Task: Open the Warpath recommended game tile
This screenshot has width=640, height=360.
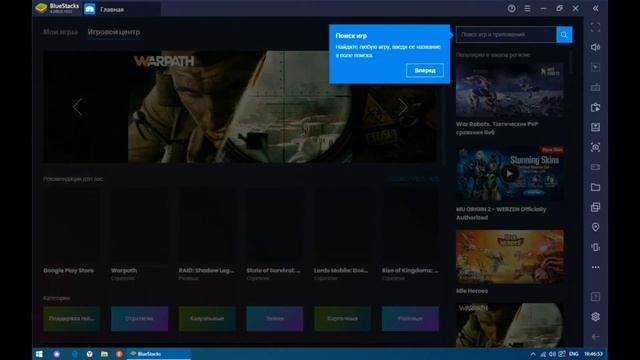Action: tap(139, 234)
